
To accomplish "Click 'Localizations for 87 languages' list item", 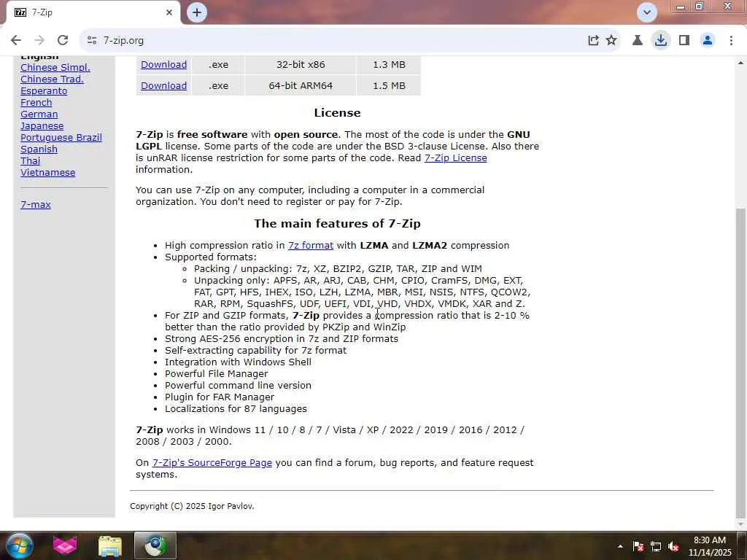I will 236,409.
